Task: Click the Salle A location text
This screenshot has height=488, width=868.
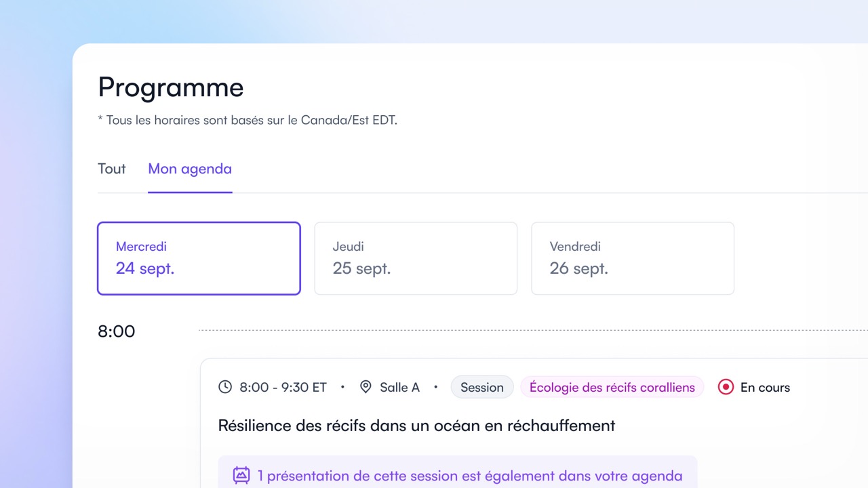Action: tap(399, 386)
